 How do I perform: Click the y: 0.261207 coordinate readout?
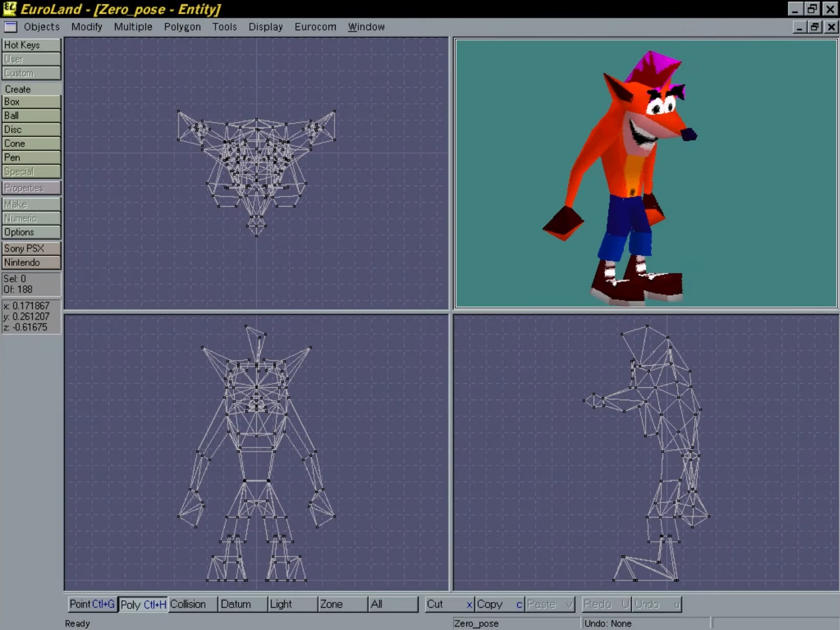pos(26,316)
